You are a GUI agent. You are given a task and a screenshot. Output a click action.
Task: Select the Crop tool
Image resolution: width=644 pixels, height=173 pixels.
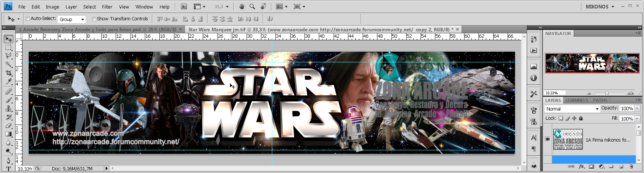(8, 73)
